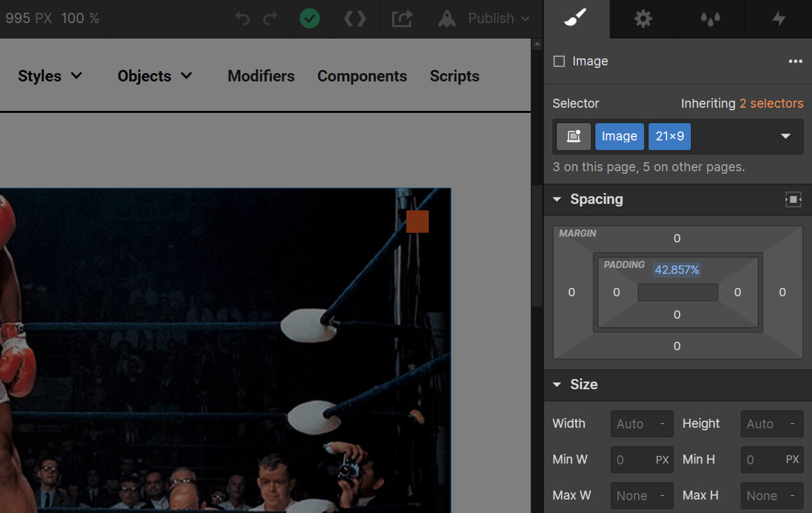Edit the left margin value
812x513 pixels.
(x=572, y=292)
